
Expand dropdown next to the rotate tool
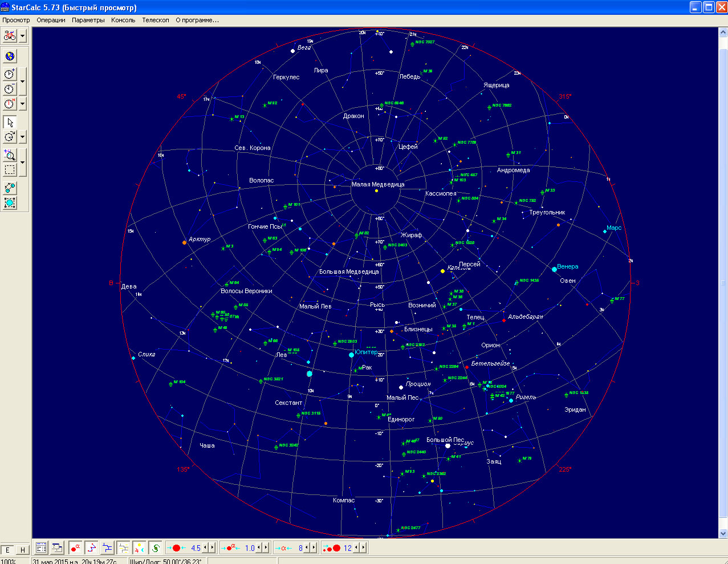click(x=23, y=137)
